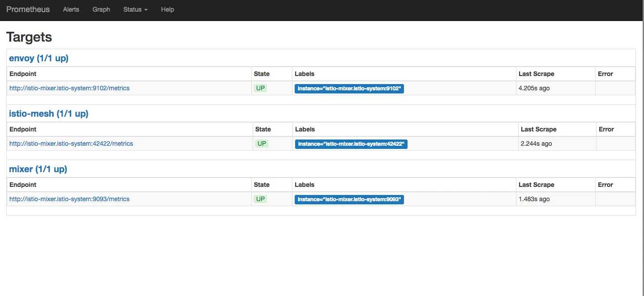This screenshot has height=296, width=644.
Task: Go to the Graph page
Action: [x=101, y=9]
